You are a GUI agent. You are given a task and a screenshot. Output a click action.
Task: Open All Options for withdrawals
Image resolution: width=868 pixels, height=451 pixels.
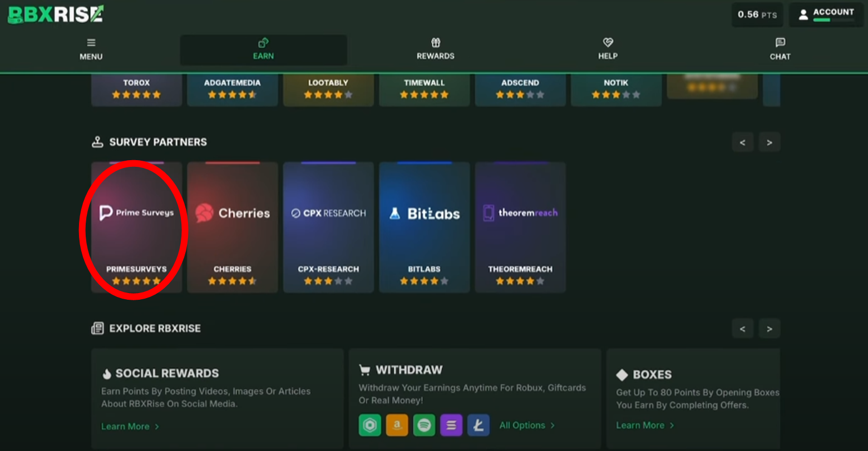click(527, 425)
